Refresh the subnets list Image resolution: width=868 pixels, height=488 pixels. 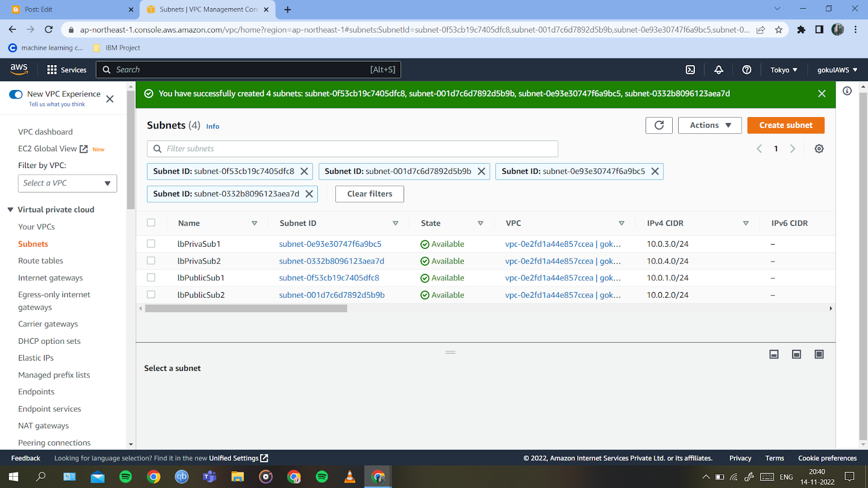click(x=659, y=125)
